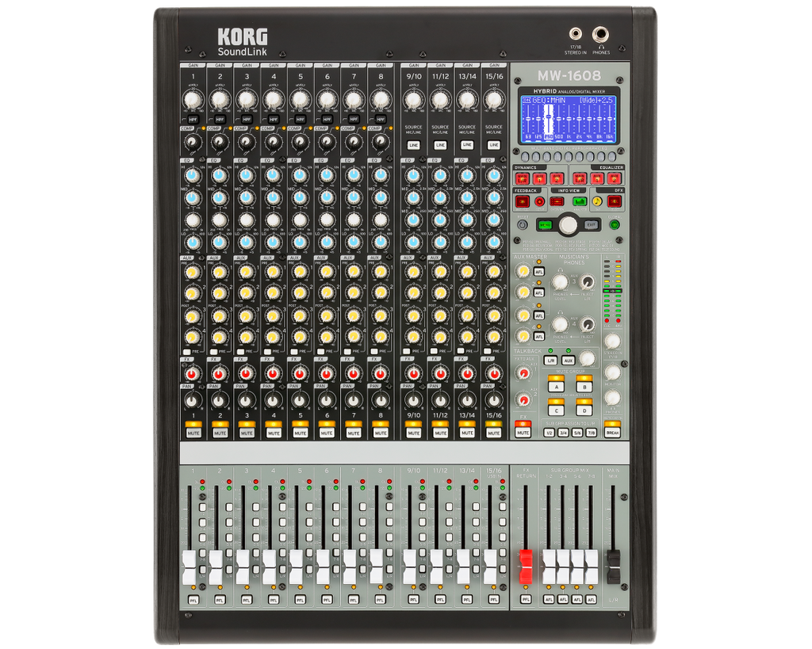812x649 pixels.
Task: Enable AFL for AUX MASTER 3
Action: coord(539,315)
